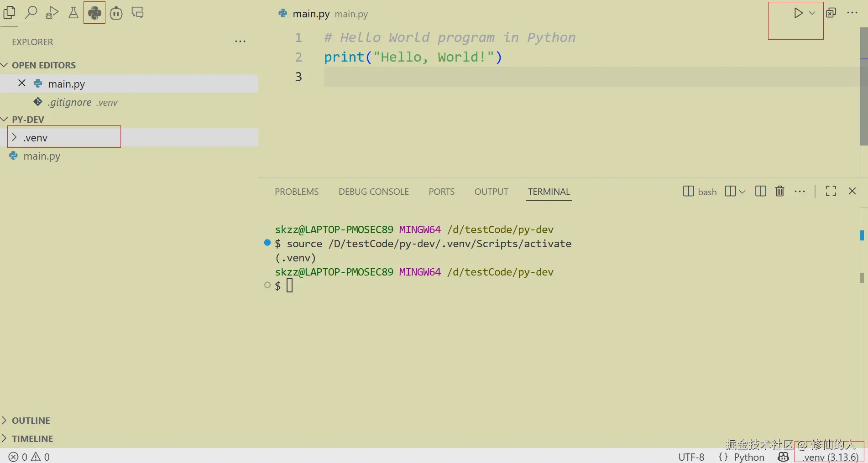Switch to the OUTPUT tab
Viewport: 868px width, 463px height.
pos(492,192)
